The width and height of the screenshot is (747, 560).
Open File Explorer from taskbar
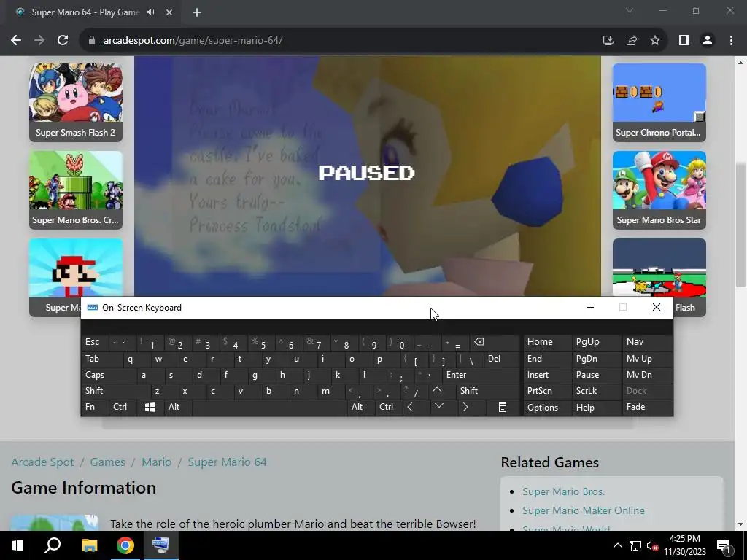[89, 545]
